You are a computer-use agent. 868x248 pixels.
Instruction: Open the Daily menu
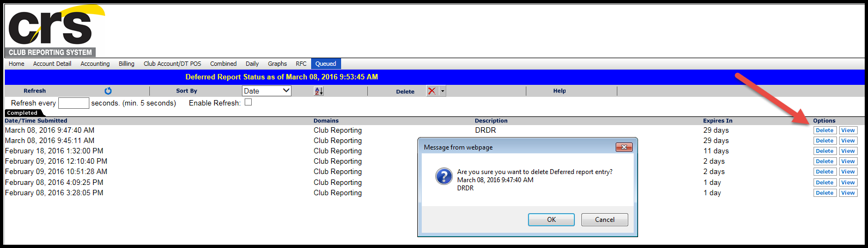coord(252,64)
